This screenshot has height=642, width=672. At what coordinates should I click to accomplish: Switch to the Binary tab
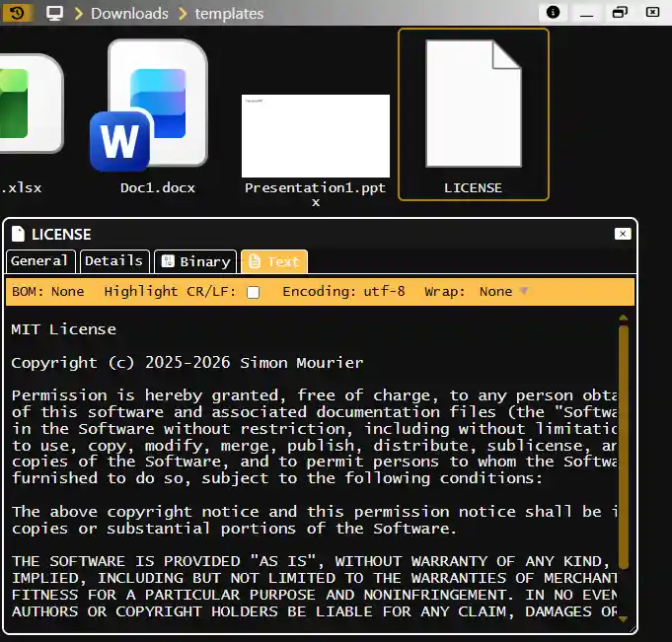(195, 261)
